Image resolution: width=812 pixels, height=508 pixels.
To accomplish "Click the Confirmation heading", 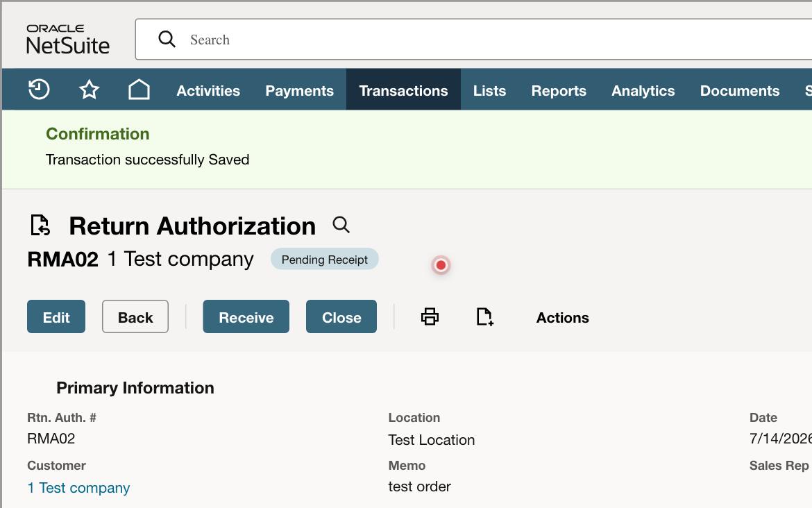I will pos(97,134).
